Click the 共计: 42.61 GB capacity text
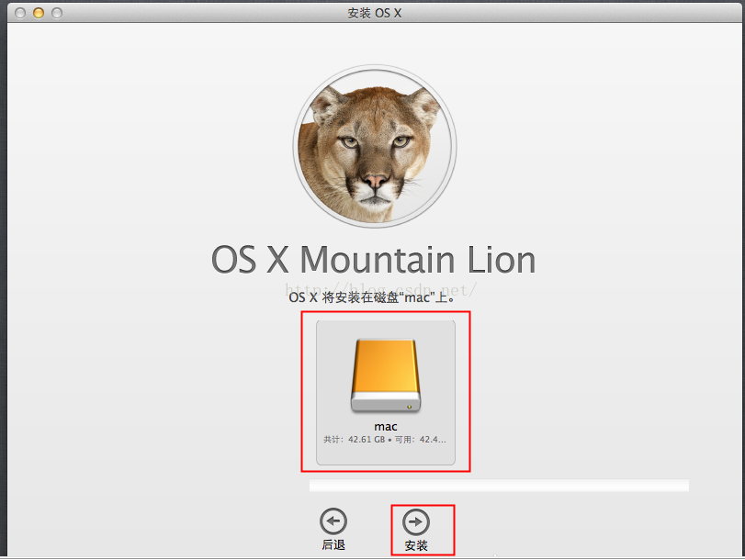Image resolution: width=745 pixels, height=560 pixels. (x=356, y=440)
